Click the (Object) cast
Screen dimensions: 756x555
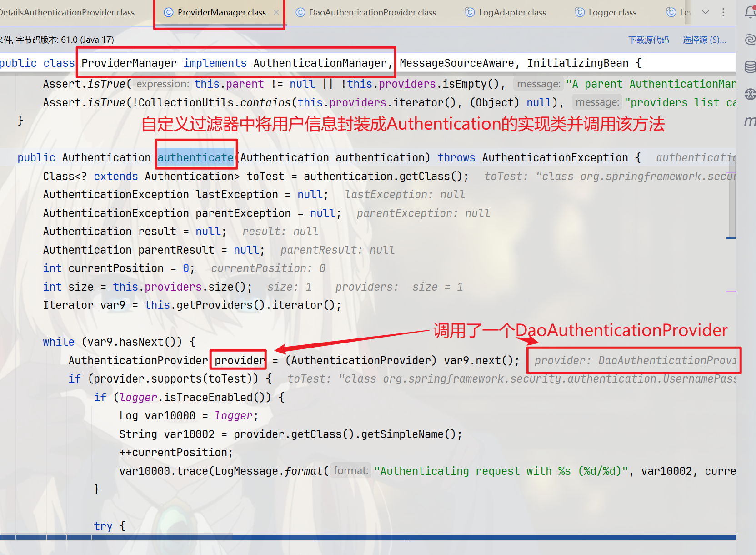[x=495, y=103]
